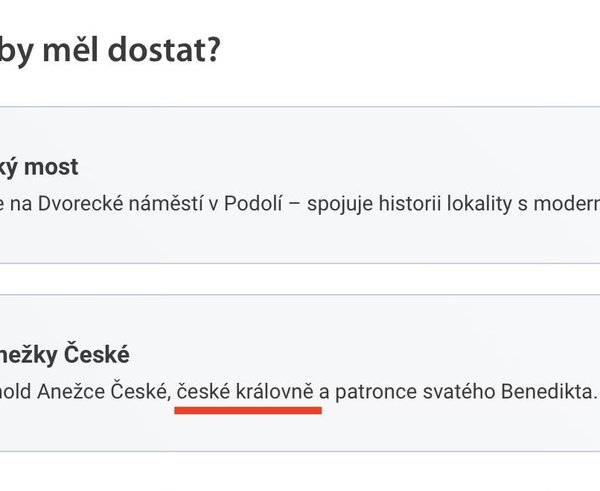Screen dimensions: 600x491
Task: Click the word "Benedikta" in second option
Action: pyautogui.click(x=552, y=393)
